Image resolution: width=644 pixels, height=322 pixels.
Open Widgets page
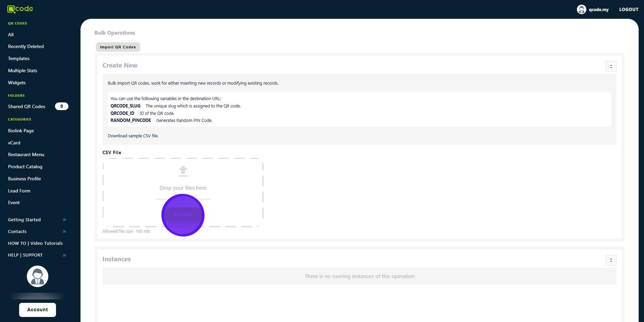point(17,83)
